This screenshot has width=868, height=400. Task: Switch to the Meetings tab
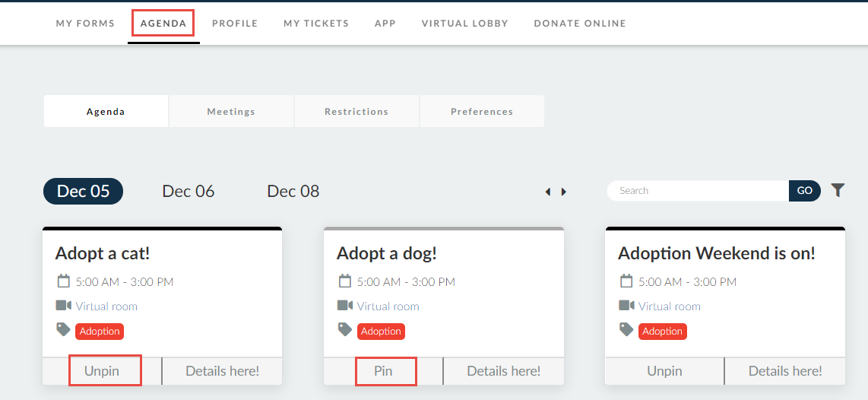(x=231, y=111)
